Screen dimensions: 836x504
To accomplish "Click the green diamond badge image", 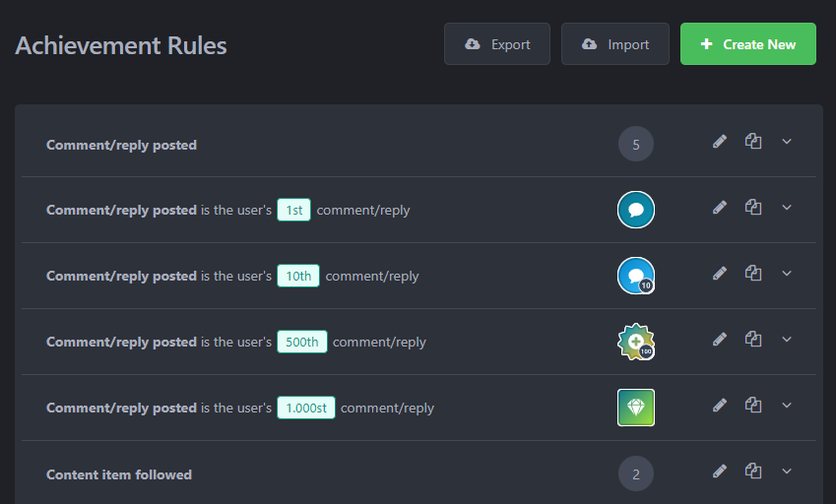I will [636, 408].
